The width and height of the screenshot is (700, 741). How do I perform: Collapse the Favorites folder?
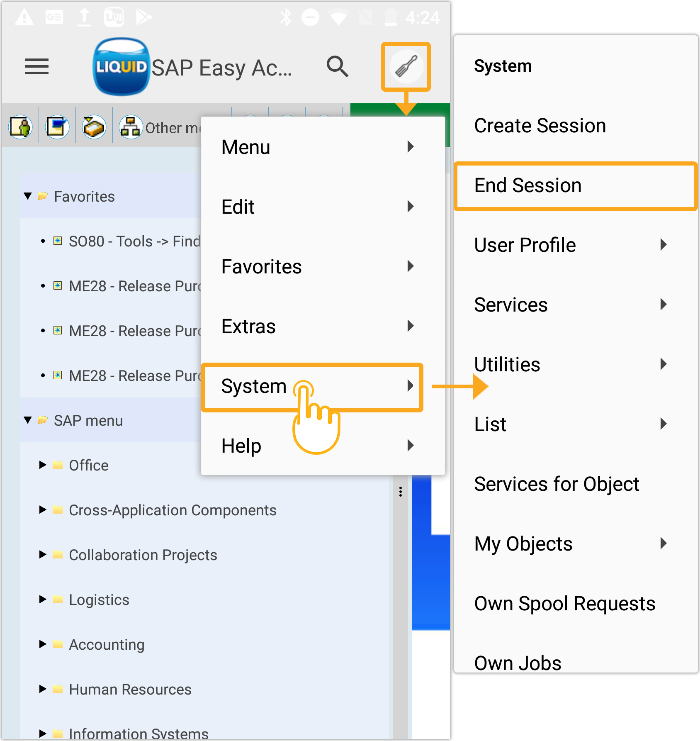28,196
